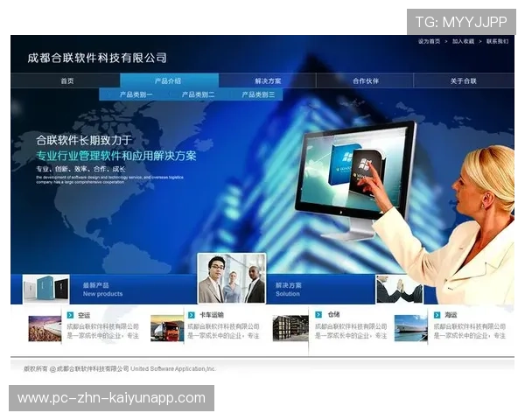
Task: Click the 成都合联软件科技有限公司 site title
Action: (x=97, y=58)
